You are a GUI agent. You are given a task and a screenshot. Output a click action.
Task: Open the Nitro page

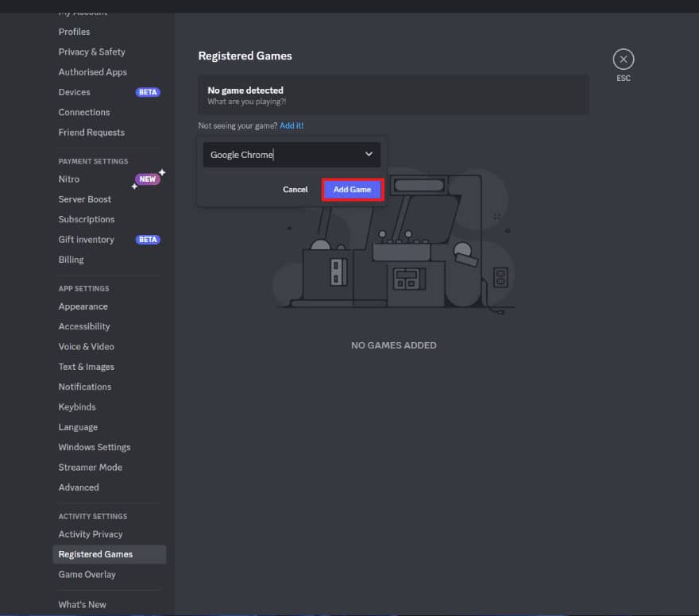69,179
